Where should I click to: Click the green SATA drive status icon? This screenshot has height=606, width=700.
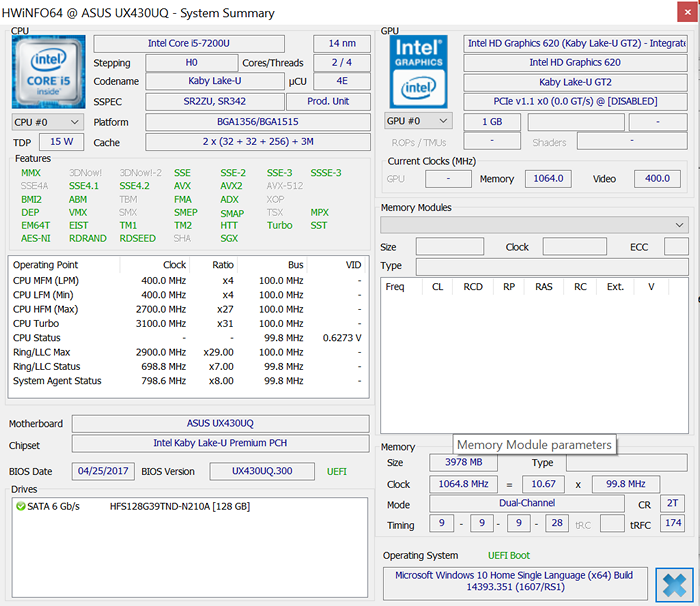(x=20, y=506)
